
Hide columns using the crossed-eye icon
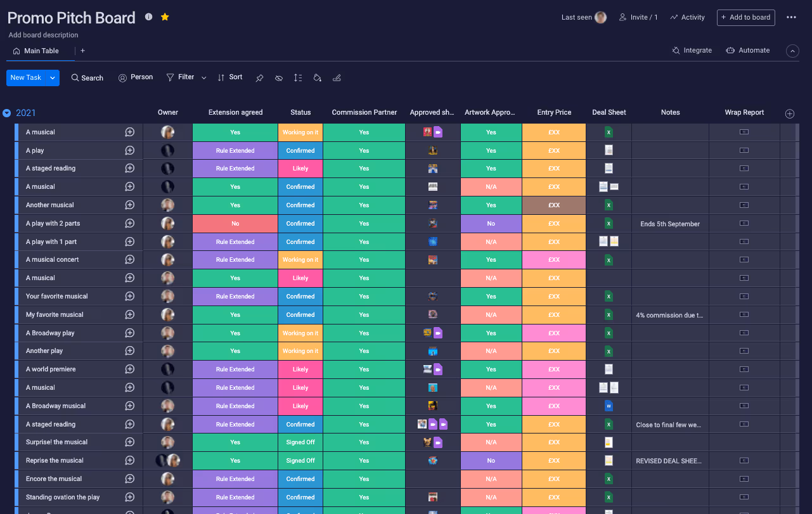(278, 77)
